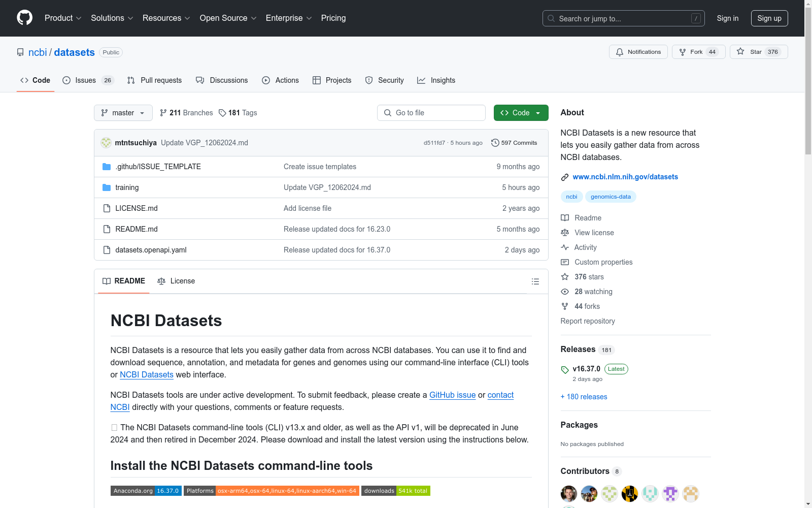The width and height of the screenshot is (812, 508).
Task: Click the first contributor avatar
Action: [x=569, y=493]
